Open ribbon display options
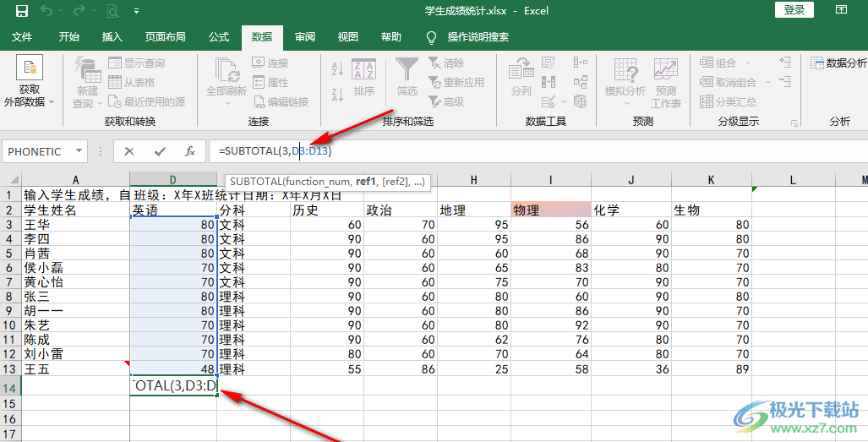Image resolution: width=868 pixels, height=442 pixels. [x=841, y=10]
